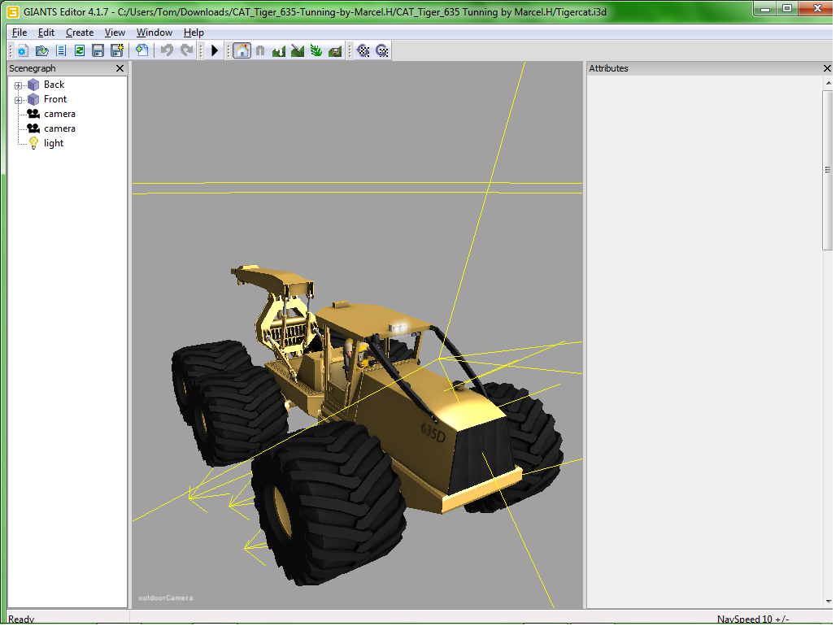Click the Import document with plus icon
This screenshot has width=840, height=626.
coord(142,51)
